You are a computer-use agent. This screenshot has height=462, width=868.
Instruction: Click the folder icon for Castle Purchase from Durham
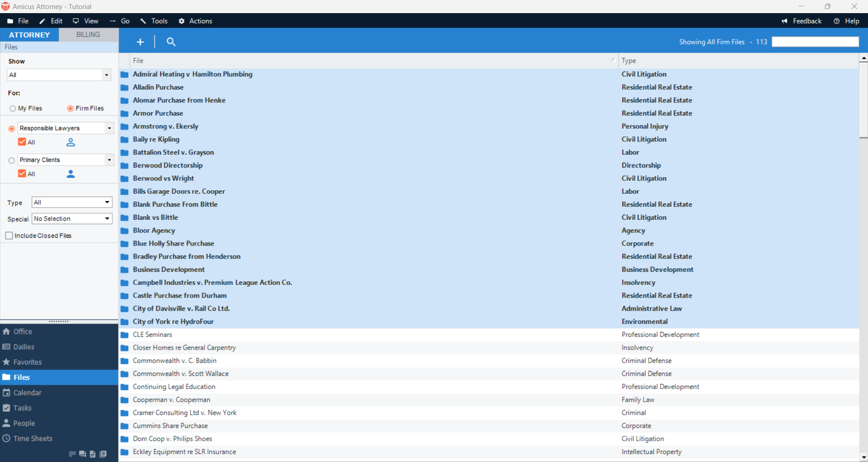click(124, 296)
